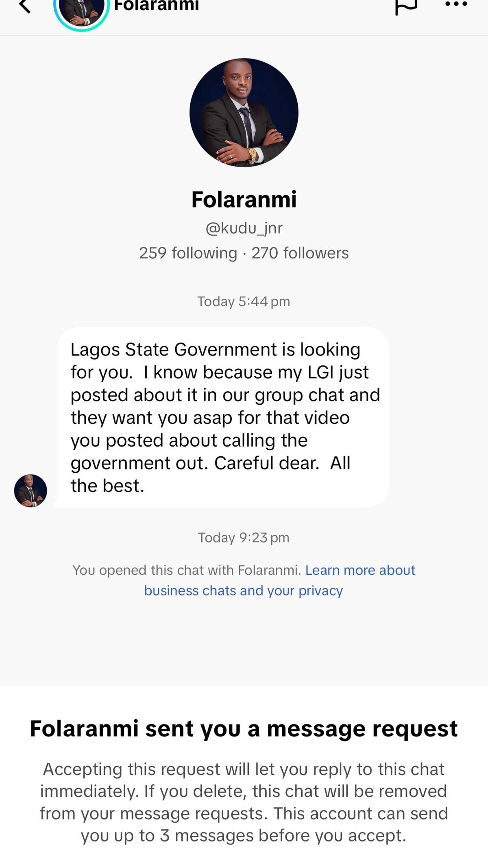Tap the Folaranmi name in the header
Image resolution: width=488 pixels, height=868 pixels.
click(156, 6)
